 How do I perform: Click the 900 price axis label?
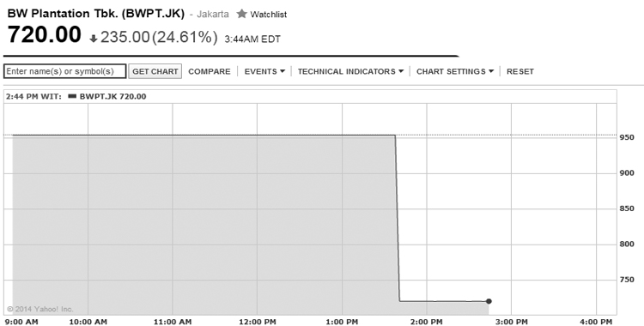point(627,172)
